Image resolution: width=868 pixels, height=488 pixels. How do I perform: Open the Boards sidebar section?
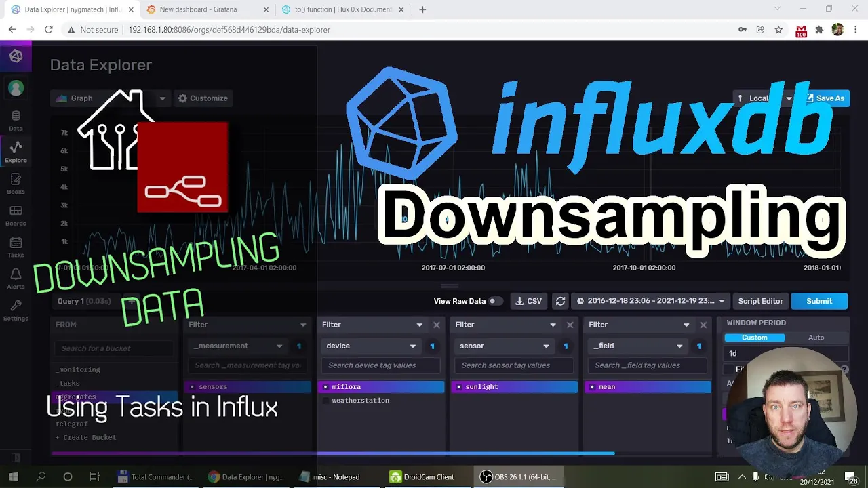pos(16,216)
